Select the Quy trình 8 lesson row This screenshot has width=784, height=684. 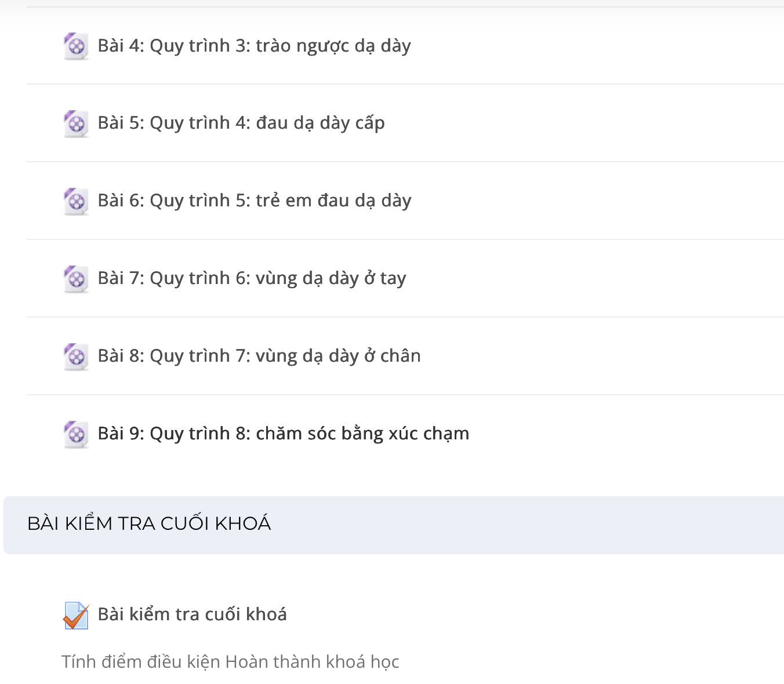tap(405, 434)
